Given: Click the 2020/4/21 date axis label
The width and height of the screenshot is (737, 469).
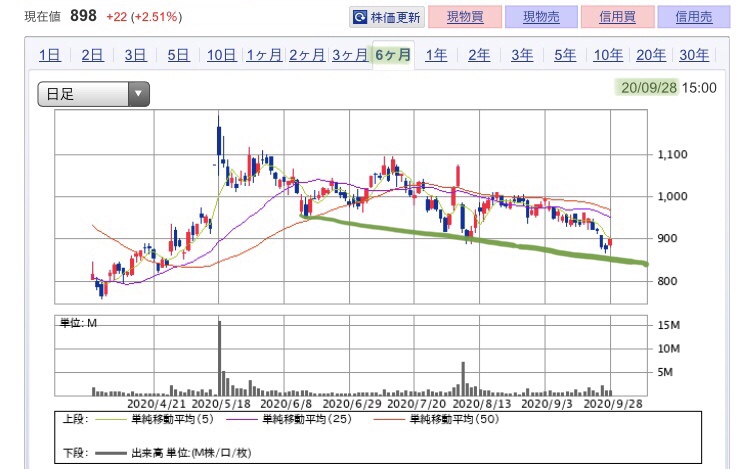Looking at the screenshot, I should (x=156, y=404).
